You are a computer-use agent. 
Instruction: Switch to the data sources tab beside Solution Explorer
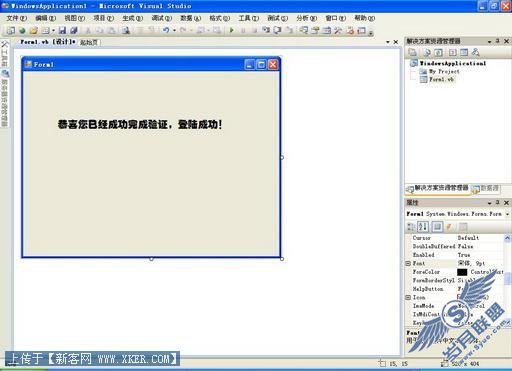point(486,188)
